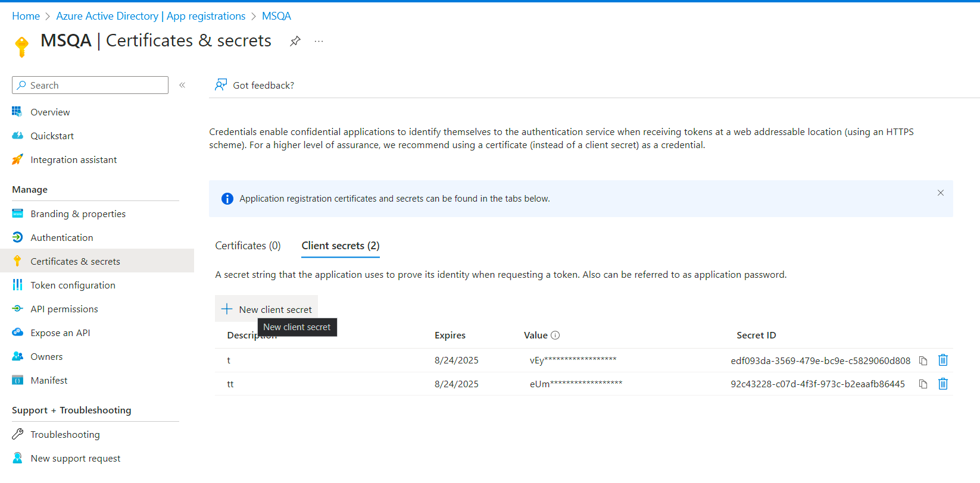980x483 pixels.
Task: Select the Client secrets (2) tab
Action: [341, 246]
